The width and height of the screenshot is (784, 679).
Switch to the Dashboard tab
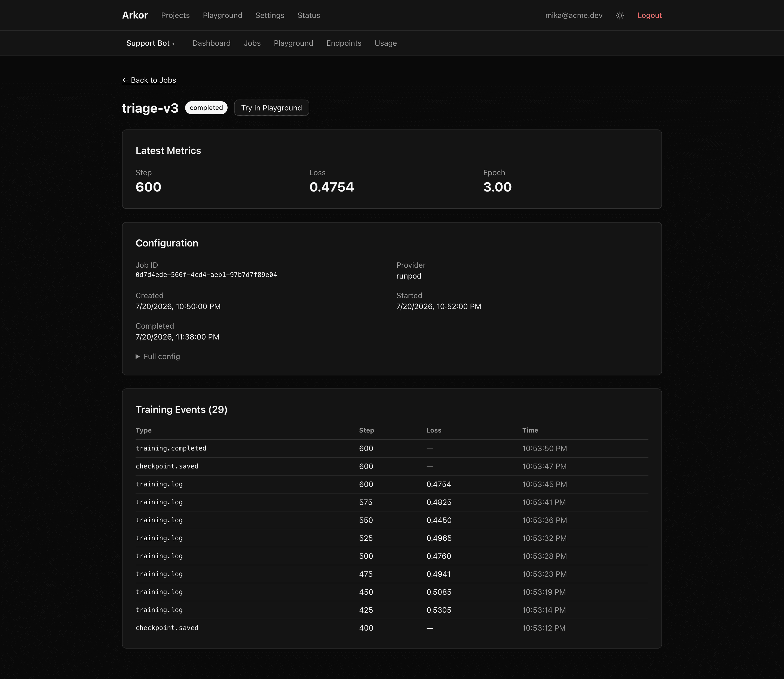[x=211, y=43]
